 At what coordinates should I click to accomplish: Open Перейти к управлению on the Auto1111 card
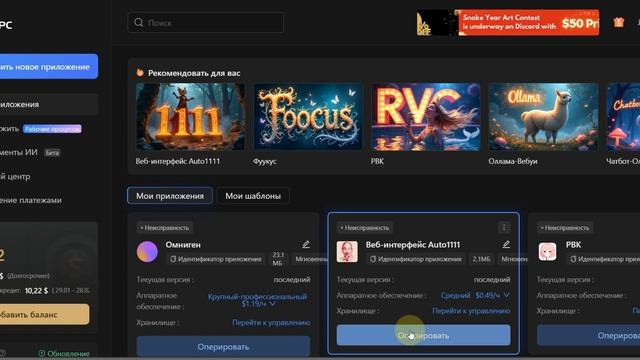pyautogui.click(x=471, y=311)
